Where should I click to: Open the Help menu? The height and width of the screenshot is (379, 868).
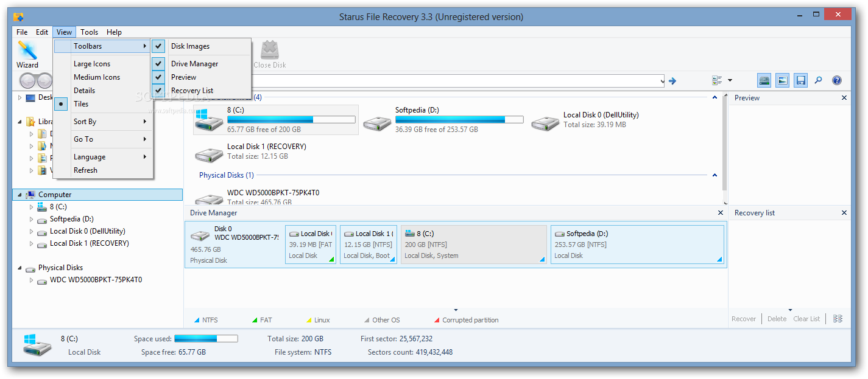point(114,32)
